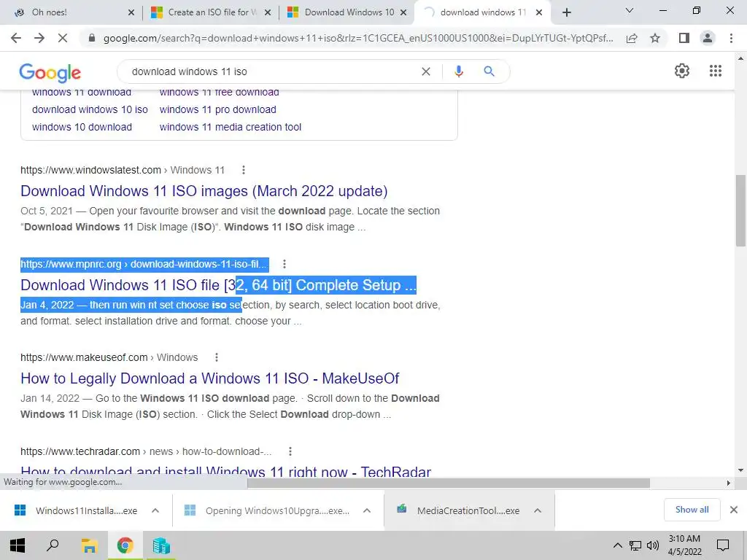Open the tab search dropdown
The image size is (747, 560).
630,10
